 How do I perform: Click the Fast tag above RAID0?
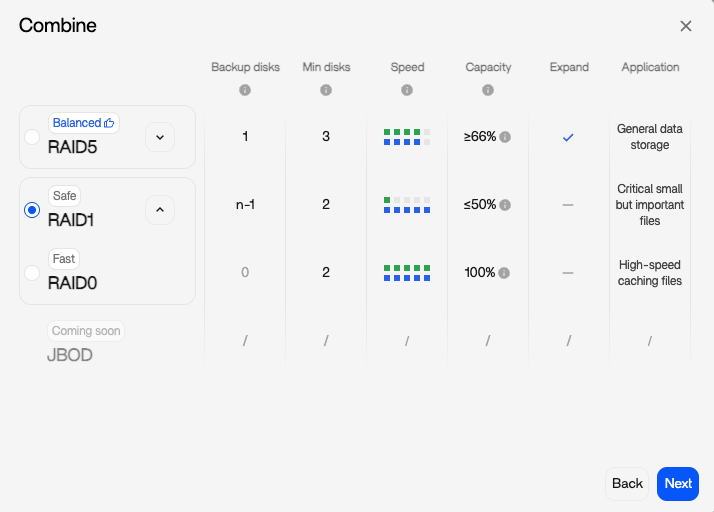[64, 259]
